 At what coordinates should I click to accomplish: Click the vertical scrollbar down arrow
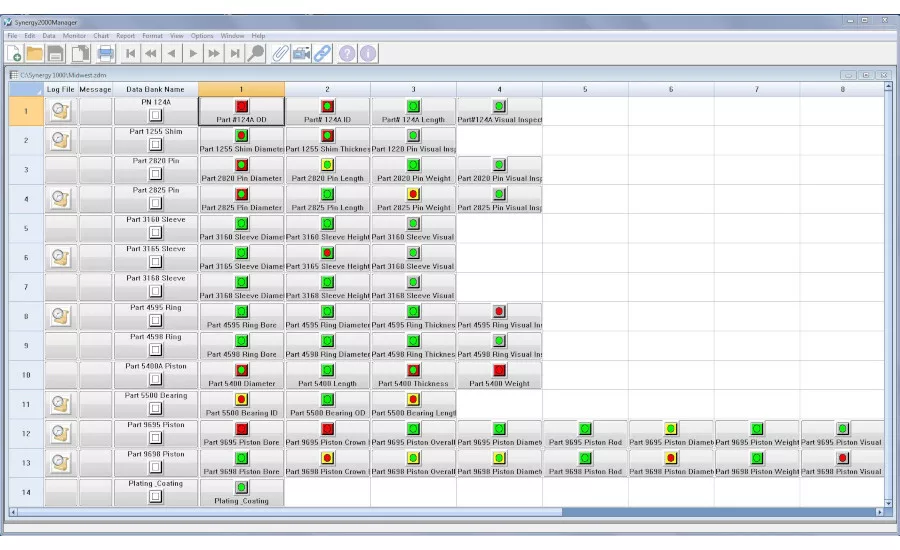(x=888, y=503)
